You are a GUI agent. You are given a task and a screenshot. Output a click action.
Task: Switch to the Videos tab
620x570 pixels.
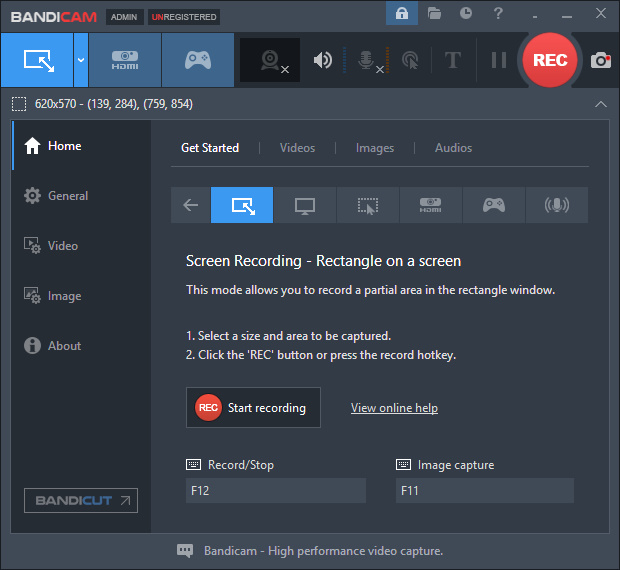tap(297, 148)
